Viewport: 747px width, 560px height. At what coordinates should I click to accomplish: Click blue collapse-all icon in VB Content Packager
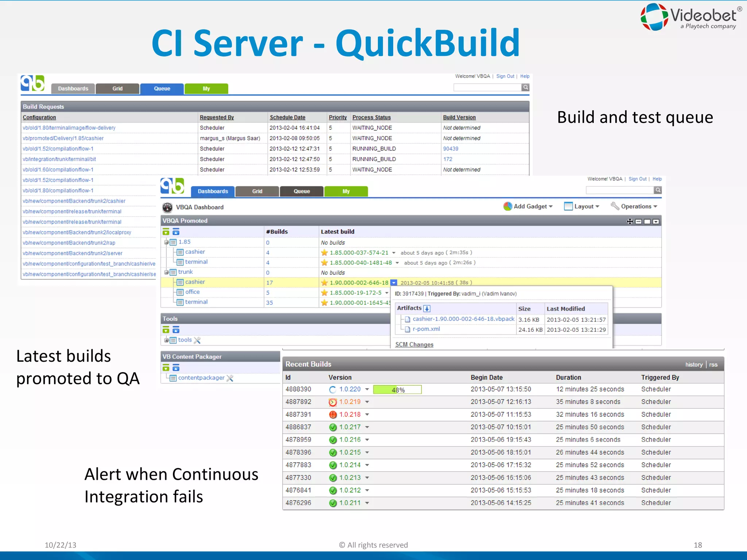coord(176,367)
